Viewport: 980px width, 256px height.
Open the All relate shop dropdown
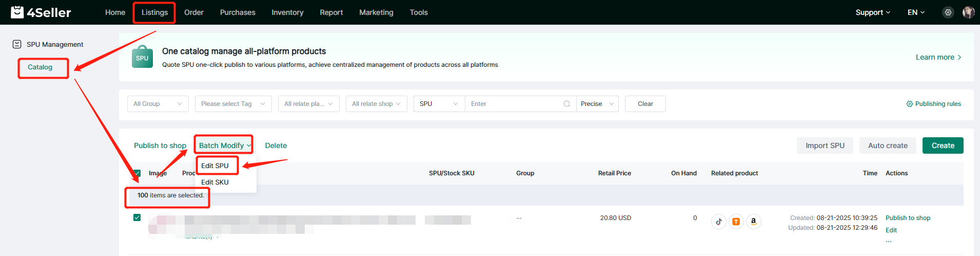tap(377, 104)
